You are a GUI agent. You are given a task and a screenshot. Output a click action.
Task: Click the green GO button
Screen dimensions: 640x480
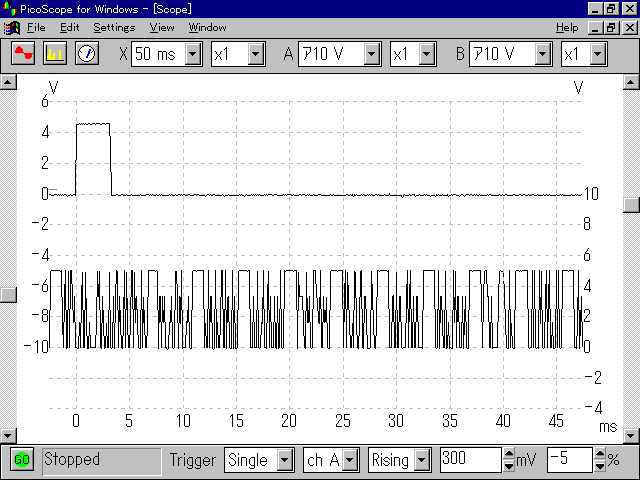(22, 460)
